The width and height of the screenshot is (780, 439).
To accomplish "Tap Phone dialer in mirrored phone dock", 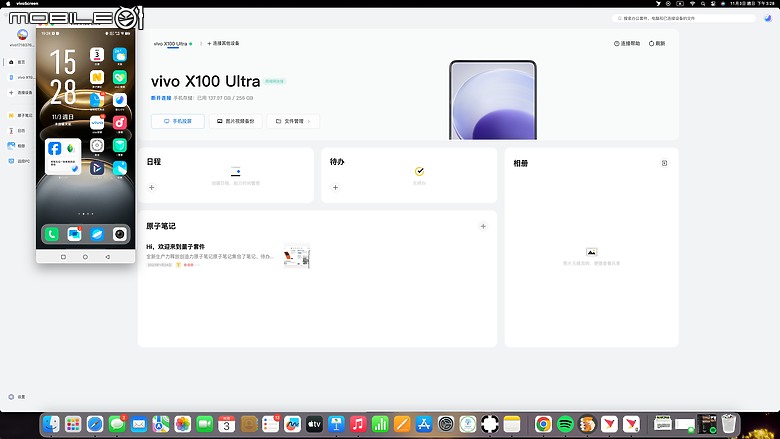I will 52,234.
